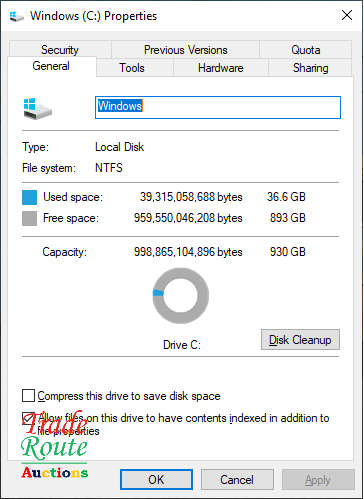The width and height of the screenshot is (364, 499).
Task: Click the 998,865,104,896 bytes capacity value
Action: pos(188,252)
